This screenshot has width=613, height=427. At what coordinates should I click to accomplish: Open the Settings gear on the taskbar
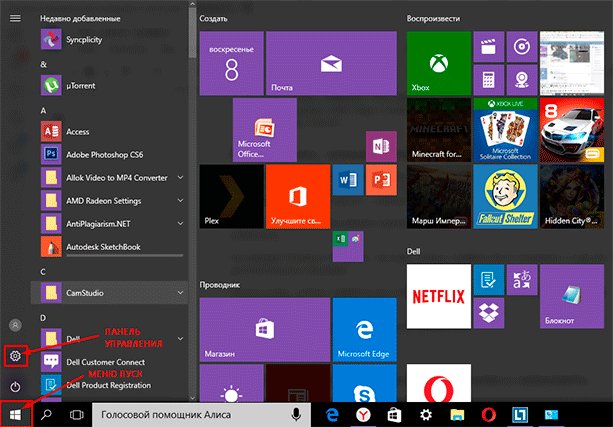point(426,414)
